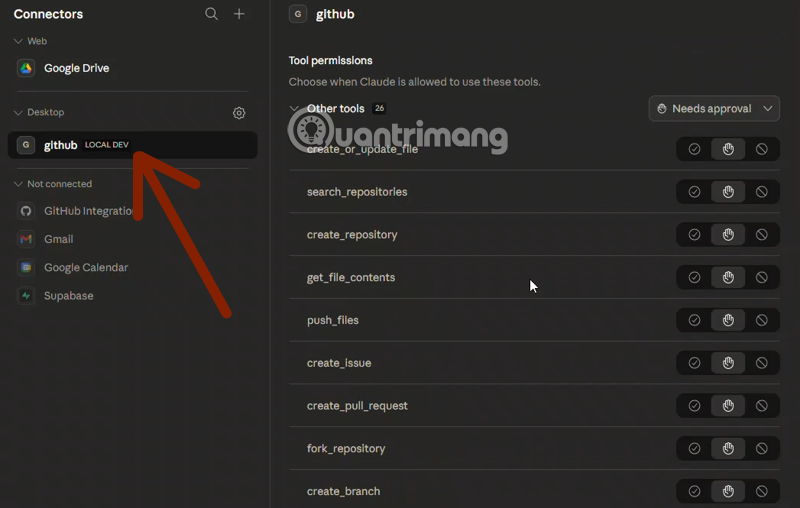Block the fork_repository tool

762,449
